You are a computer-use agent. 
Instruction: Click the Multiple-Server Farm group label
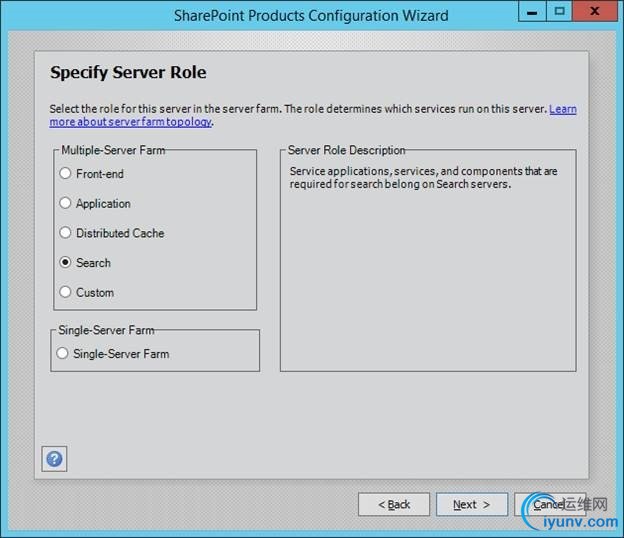[113, 150]
